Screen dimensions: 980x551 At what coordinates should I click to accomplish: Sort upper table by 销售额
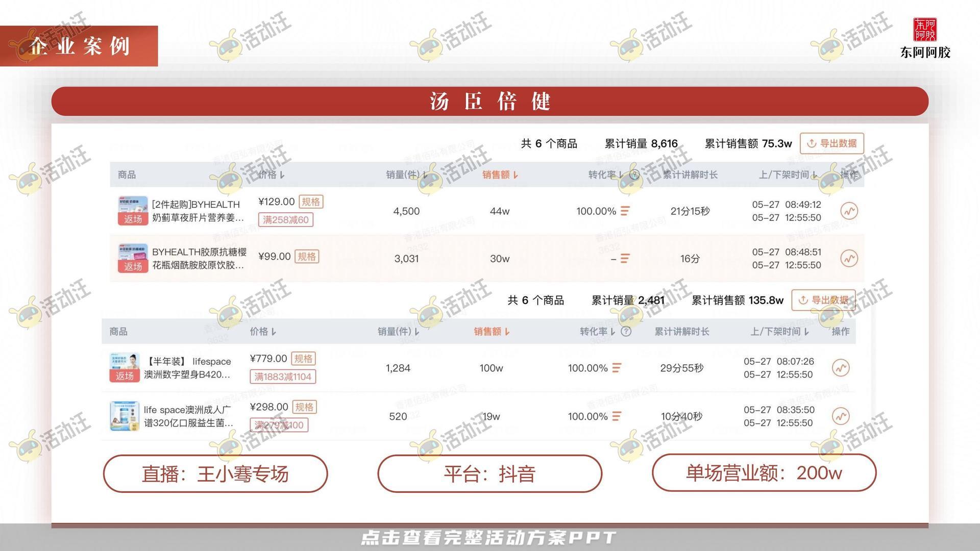click(x=500, y=175)
